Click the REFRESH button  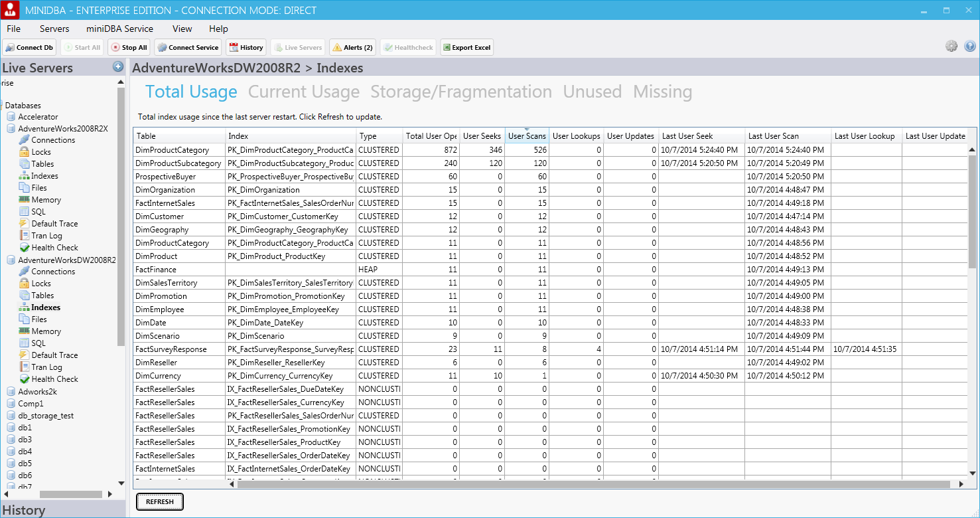[x=160, y=502]
